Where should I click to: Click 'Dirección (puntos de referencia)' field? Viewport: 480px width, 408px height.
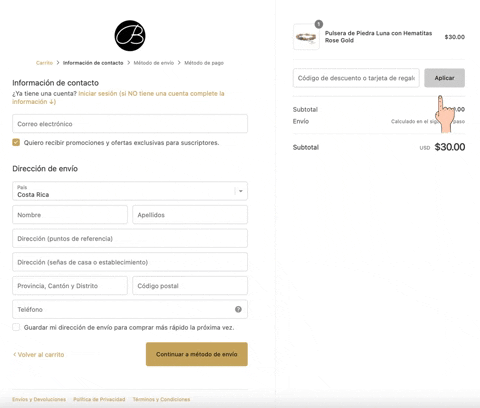(x=130, y=238)
